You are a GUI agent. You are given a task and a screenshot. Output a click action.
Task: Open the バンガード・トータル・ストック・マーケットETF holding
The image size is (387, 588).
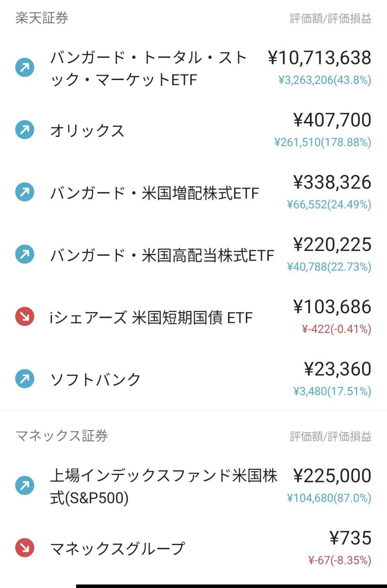click(148, 68)
